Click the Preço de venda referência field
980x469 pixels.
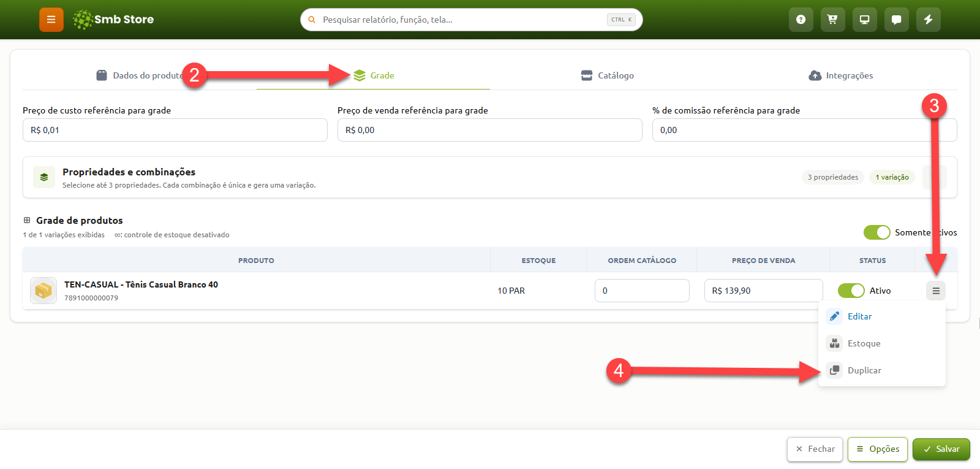pyautogui.click(x=490, y=130)
